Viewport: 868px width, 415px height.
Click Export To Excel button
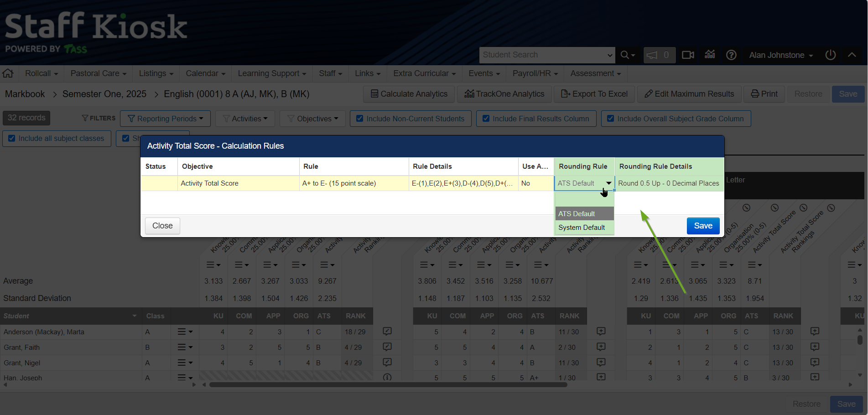(x=594, y=94)
